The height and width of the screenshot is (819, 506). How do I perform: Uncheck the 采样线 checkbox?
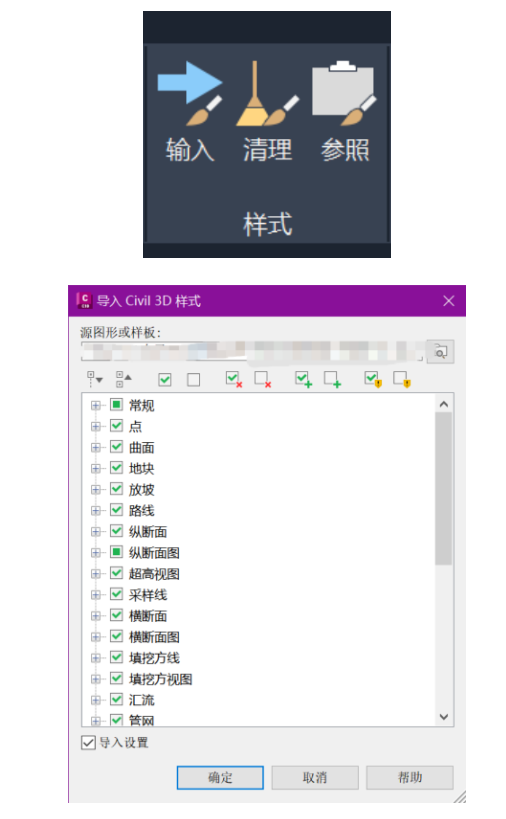tap(116, 594)
